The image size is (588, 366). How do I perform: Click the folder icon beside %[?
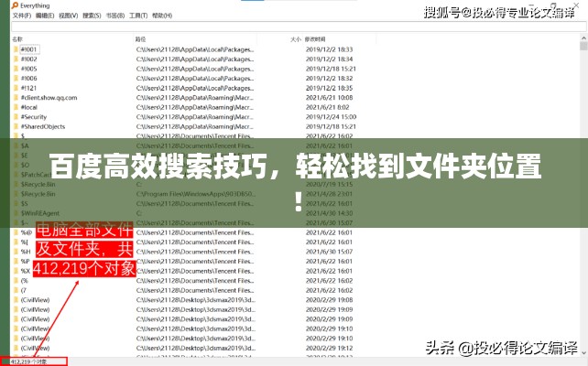[16, 242]
